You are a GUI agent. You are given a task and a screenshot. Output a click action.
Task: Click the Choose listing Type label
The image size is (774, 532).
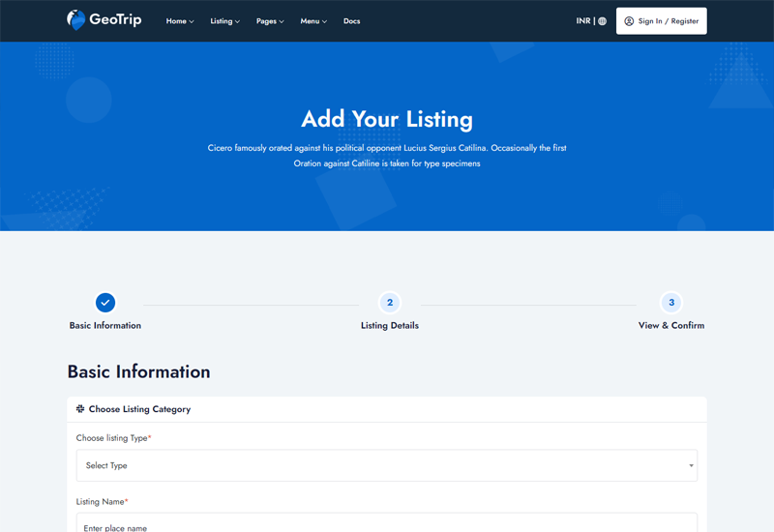pos(111,438)
